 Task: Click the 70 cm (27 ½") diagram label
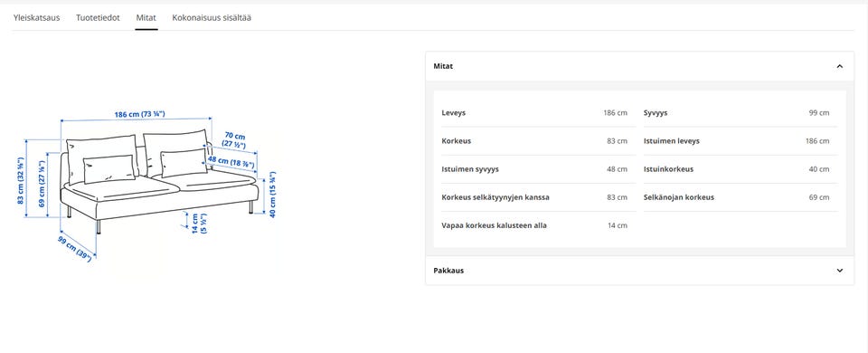coord(235,139)
